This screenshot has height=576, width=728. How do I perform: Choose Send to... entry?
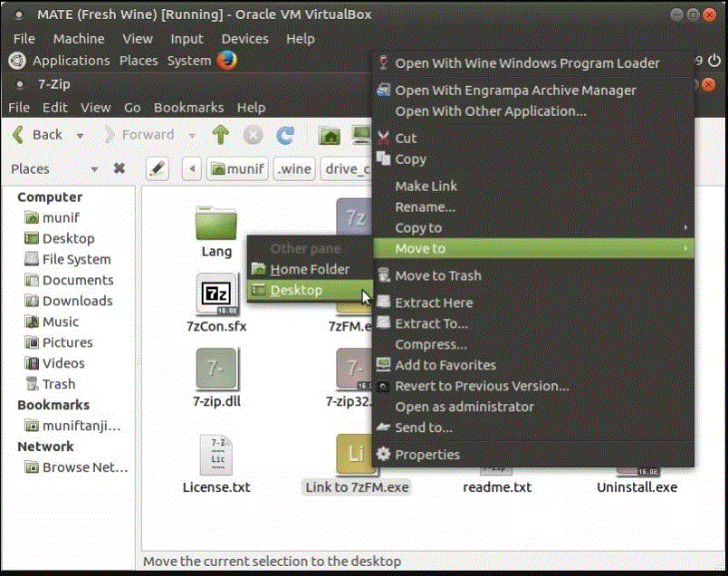click(533, 427)
